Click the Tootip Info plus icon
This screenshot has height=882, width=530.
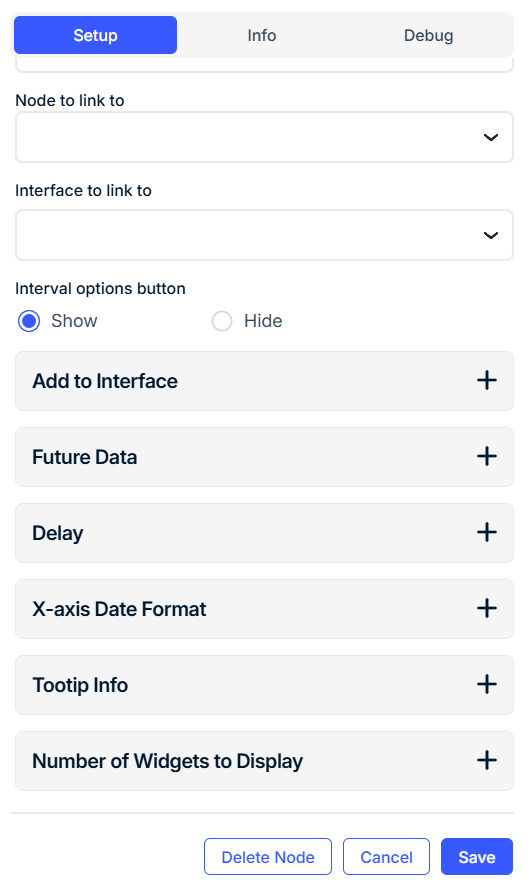(487, 685)
